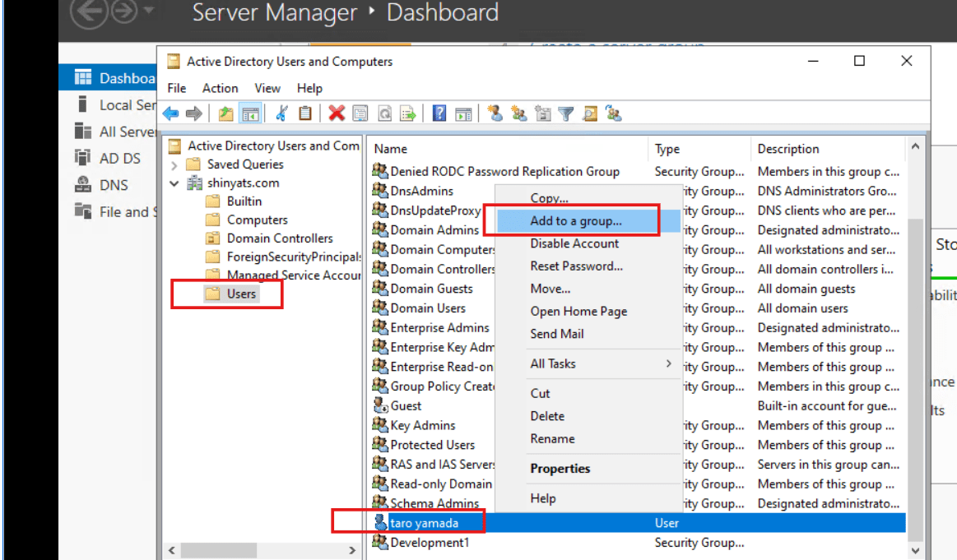Create a new user with the toolbar icon
The width and height of the screenshot is (957, 560).
pos(495,113)
